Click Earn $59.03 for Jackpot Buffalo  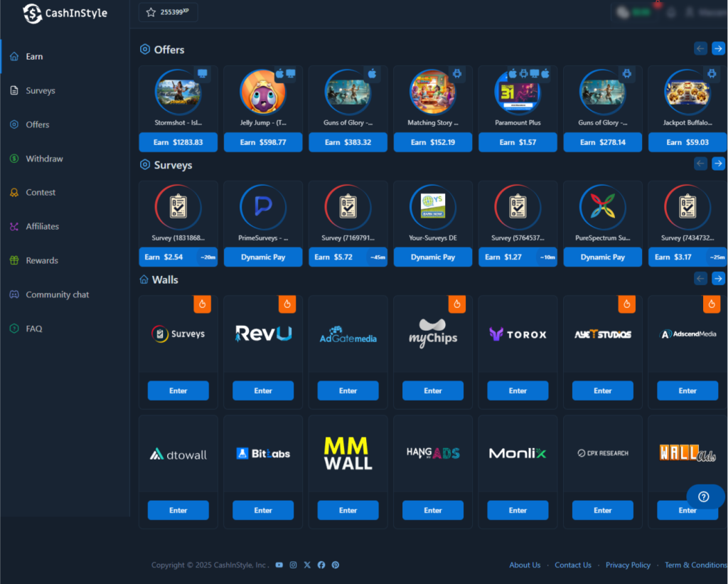687,142
